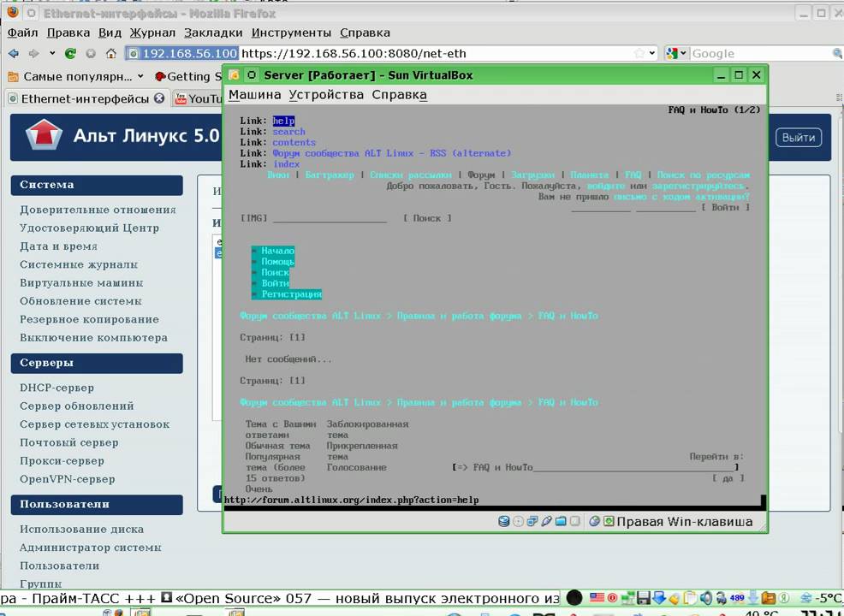Click the speaker volume tray icon
This screenshot has height=616, width=844.
[706, 598]
